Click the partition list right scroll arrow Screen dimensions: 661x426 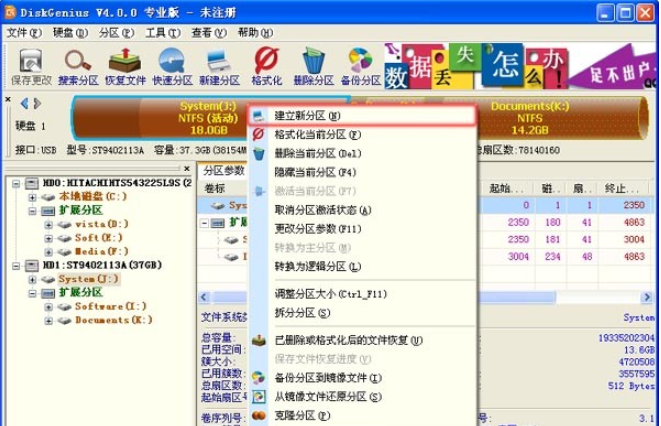pos(647,297)
